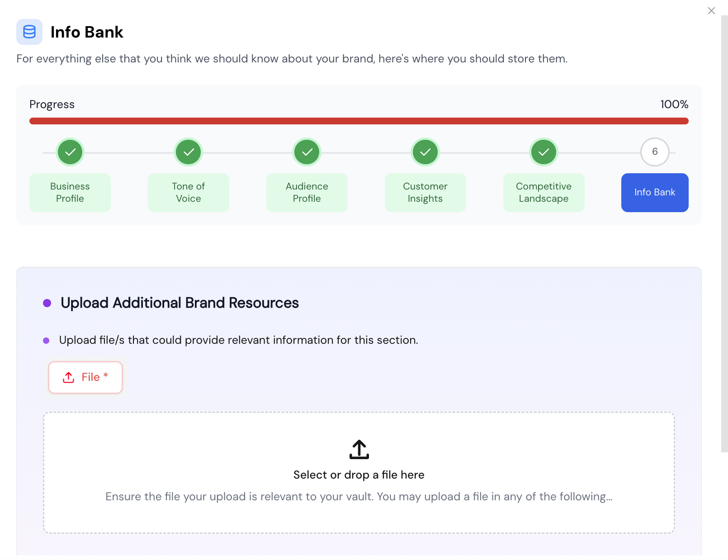Click the Tone of Voice checkmark step
Viewport: 728px width, 560px height.
point(189,152)
